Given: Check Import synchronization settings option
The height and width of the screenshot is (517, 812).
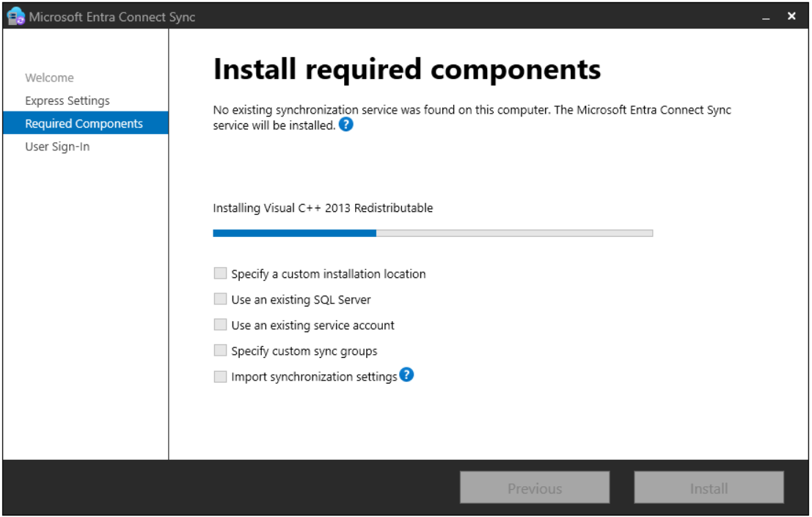Looking at the screenshot, I should tap(220, 376).
